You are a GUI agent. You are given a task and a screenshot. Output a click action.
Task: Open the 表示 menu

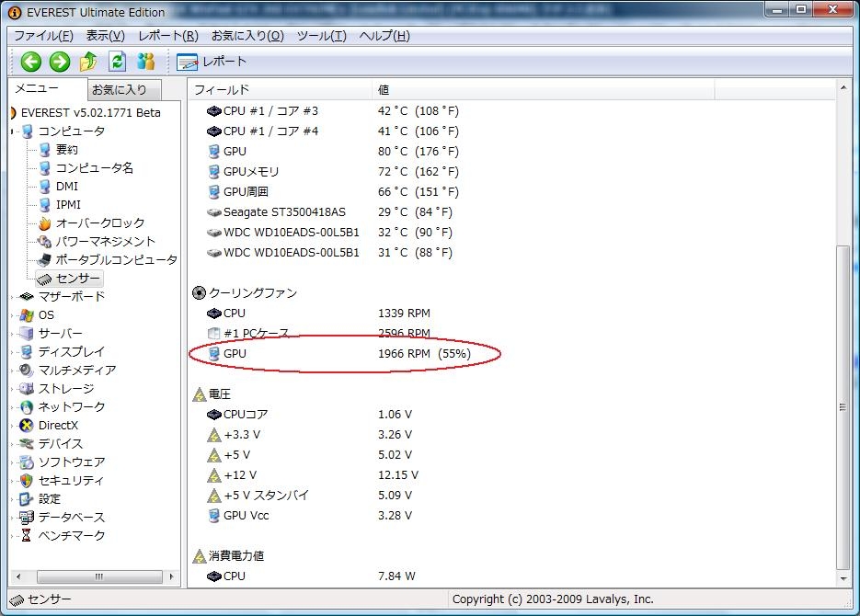click(105, 36)
